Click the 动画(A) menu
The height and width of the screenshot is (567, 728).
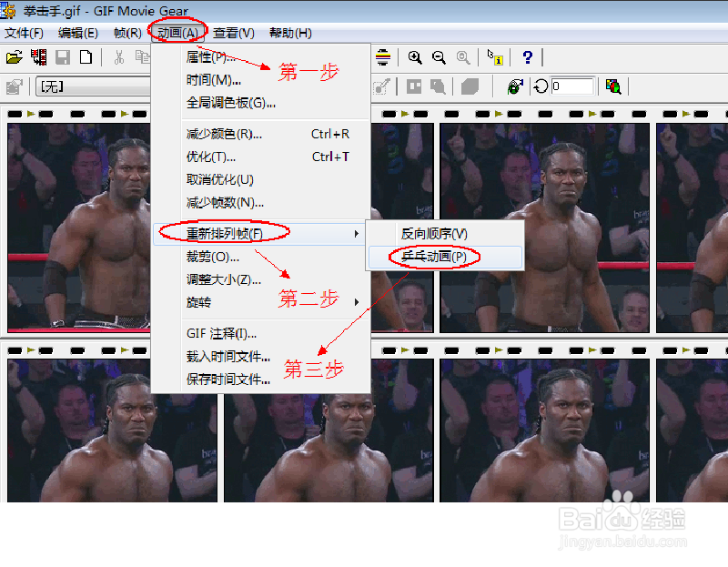(177, 33)
